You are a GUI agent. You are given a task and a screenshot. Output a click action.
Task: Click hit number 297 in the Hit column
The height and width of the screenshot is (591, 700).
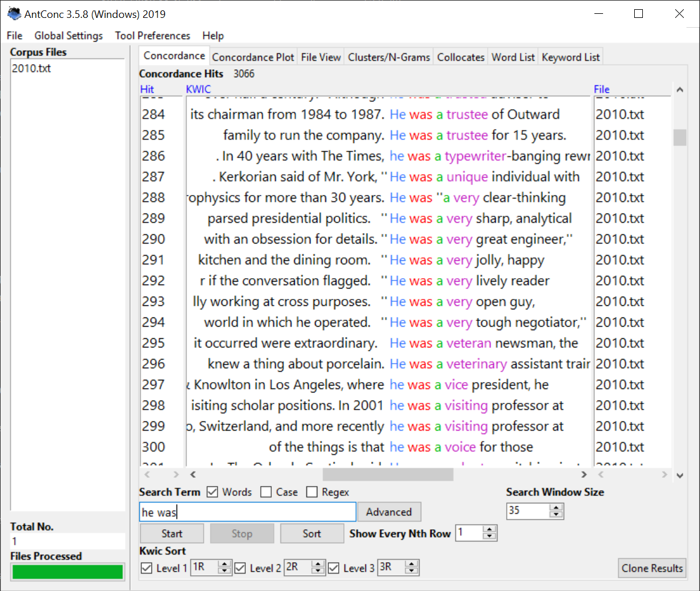154,384
